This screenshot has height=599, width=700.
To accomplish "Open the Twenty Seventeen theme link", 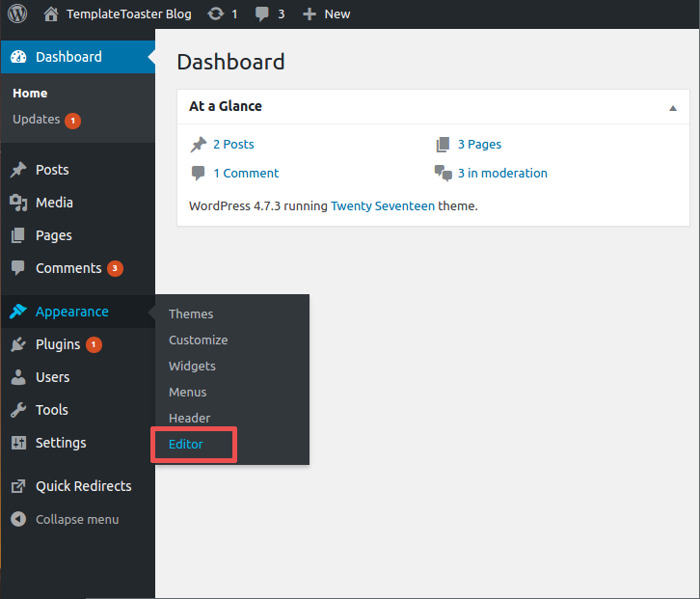I will tap(382, 205).
